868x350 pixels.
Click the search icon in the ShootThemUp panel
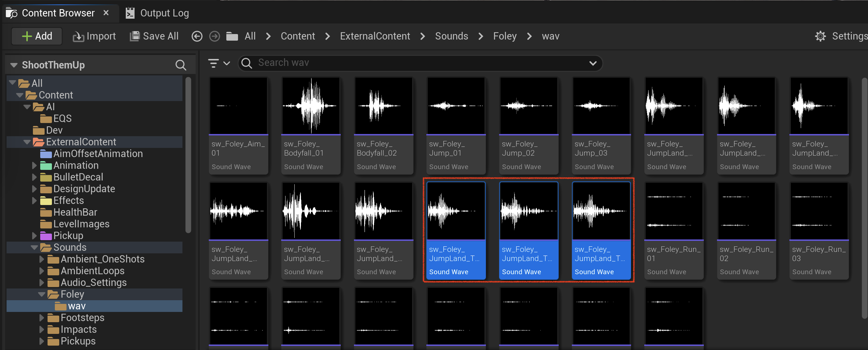[x=181, y=65]
